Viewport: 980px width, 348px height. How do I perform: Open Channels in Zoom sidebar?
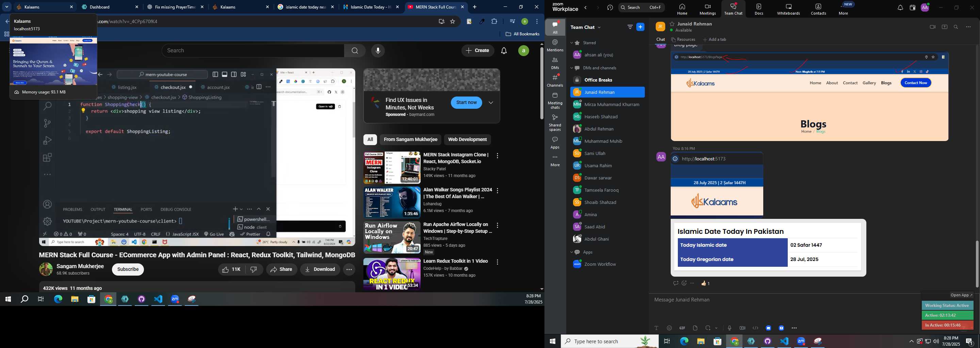click(x=555, y=81)
